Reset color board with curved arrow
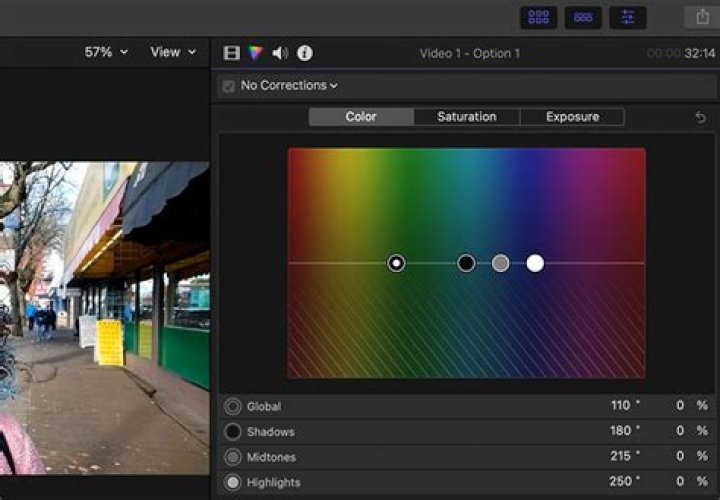This screenshot has width=720, height=500. click(x=700, y=117)
